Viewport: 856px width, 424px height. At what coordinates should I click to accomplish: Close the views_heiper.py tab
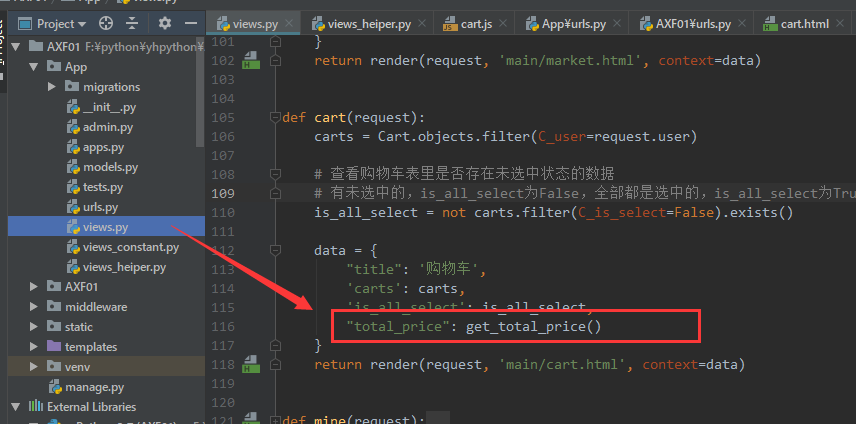(421, 23)
